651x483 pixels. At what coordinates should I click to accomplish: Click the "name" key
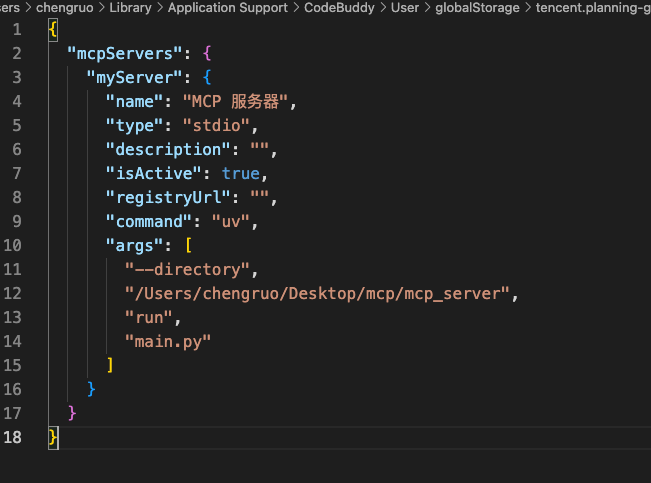(x=134, y=102)
